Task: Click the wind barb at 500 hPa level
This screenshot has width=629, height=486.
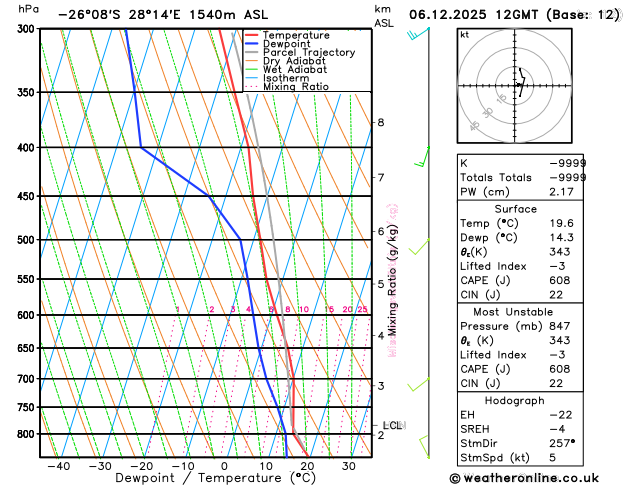Action: pyautogui.click(x=419, y=247)
